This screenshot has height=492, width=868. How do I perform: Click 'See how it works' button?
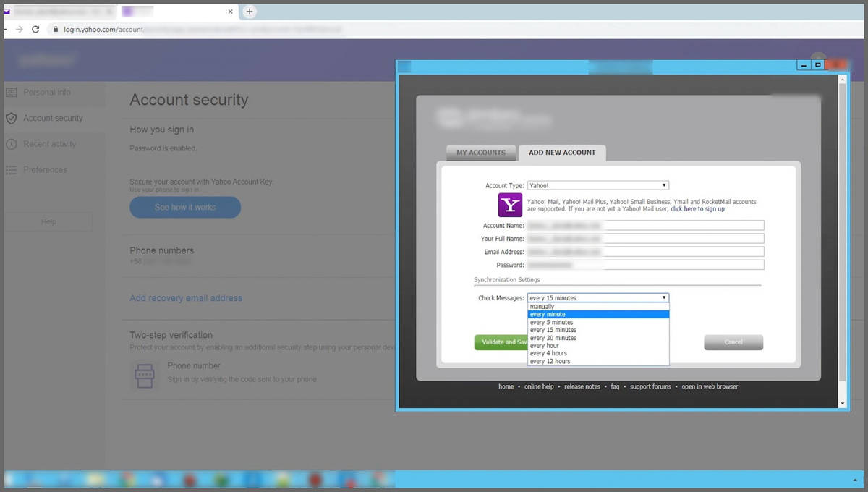[185, 207]
